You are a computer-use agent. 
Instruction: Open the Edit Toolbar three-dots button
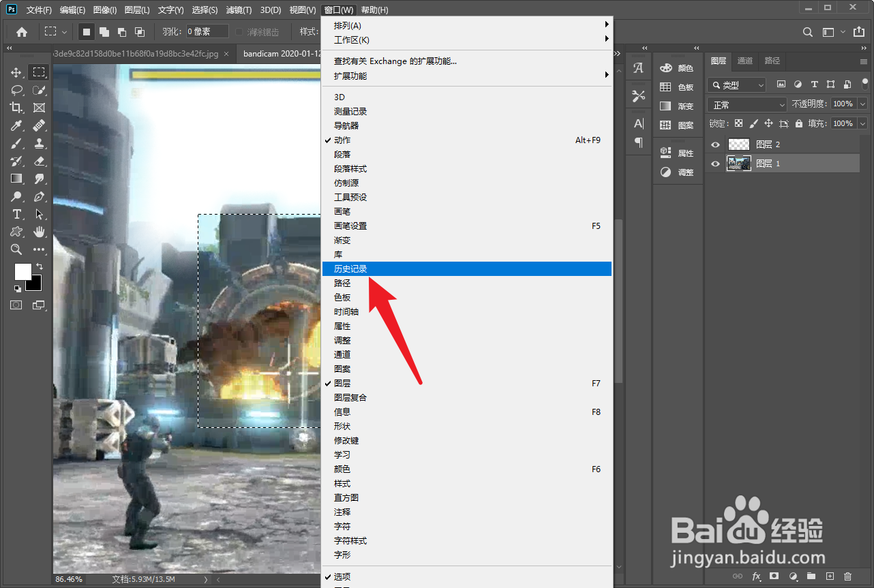point(39,249)
